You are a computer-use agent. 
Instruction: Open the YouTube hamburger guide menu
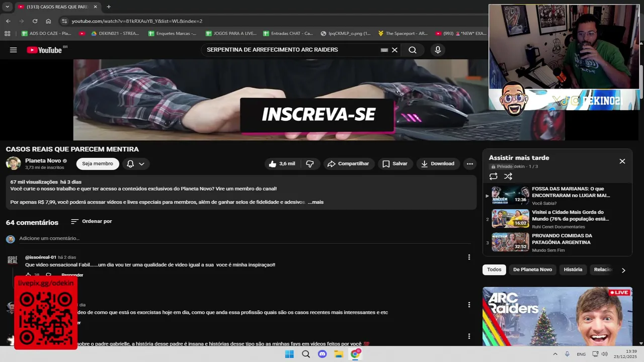click(14, 50)
